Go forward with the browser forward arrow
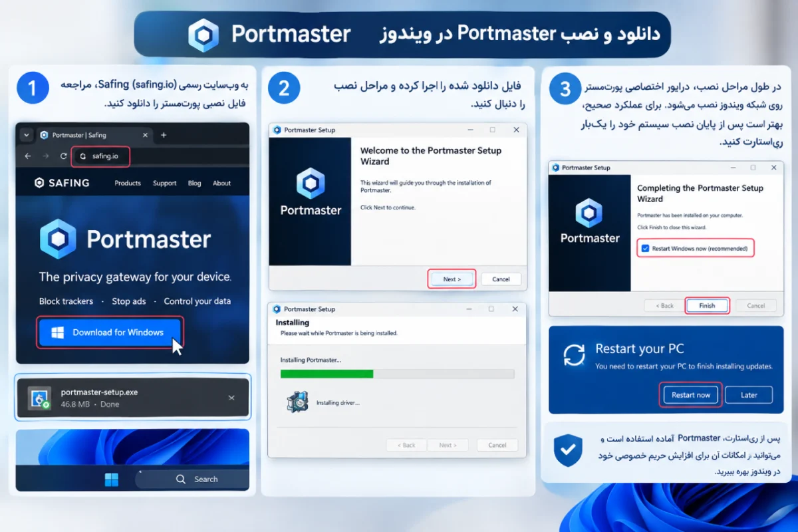The image size is (798, 532). pos(46,156)
